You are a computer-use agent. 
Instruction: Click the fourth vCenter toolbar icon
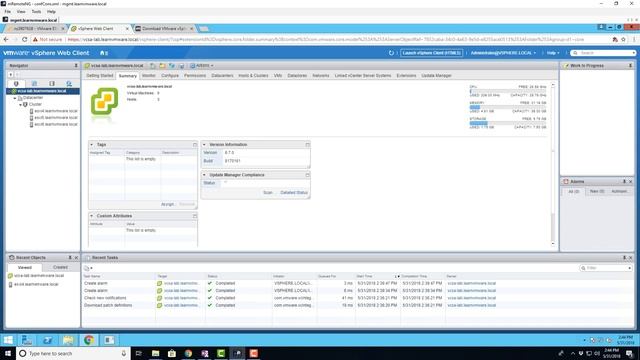point(181,66)
